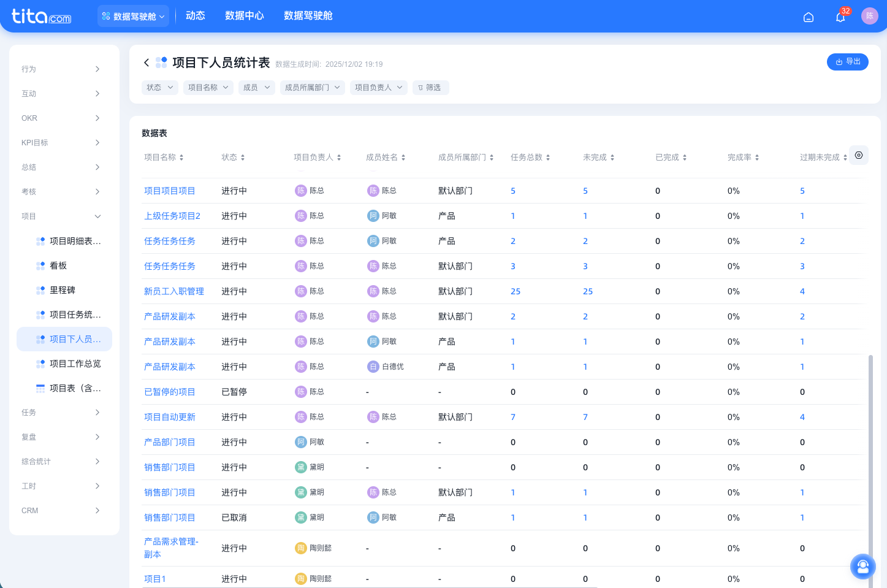Expand the 任务 section in the sidebar
Viewport: 887px width, 588px height.
click(x=61, y=412)
